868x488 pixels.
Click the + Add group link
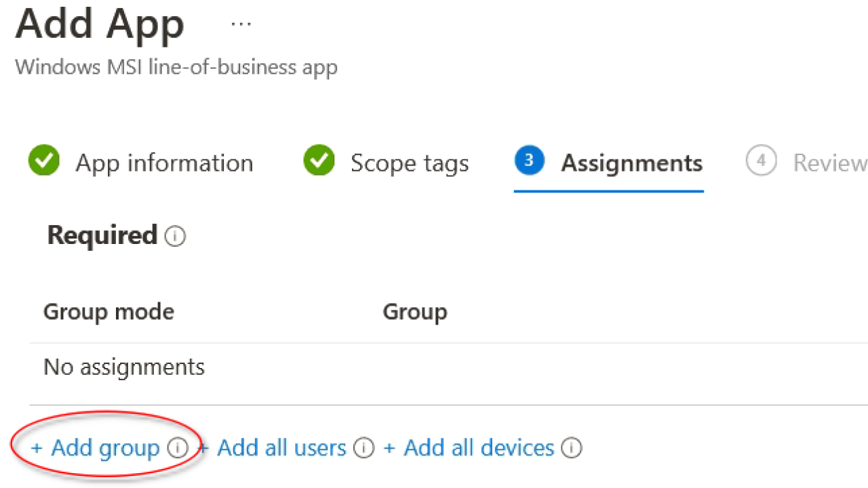tap(95, 448)
